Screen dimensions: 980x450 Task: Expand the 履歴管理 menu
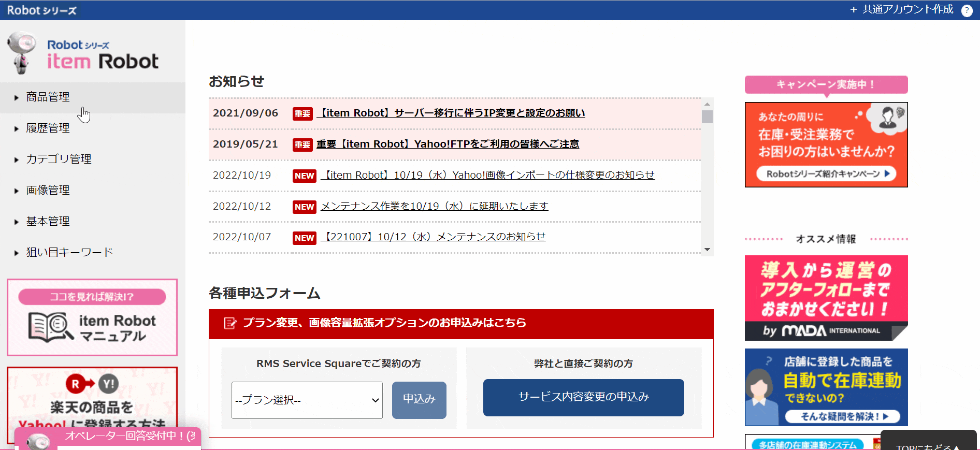(48, 128)
